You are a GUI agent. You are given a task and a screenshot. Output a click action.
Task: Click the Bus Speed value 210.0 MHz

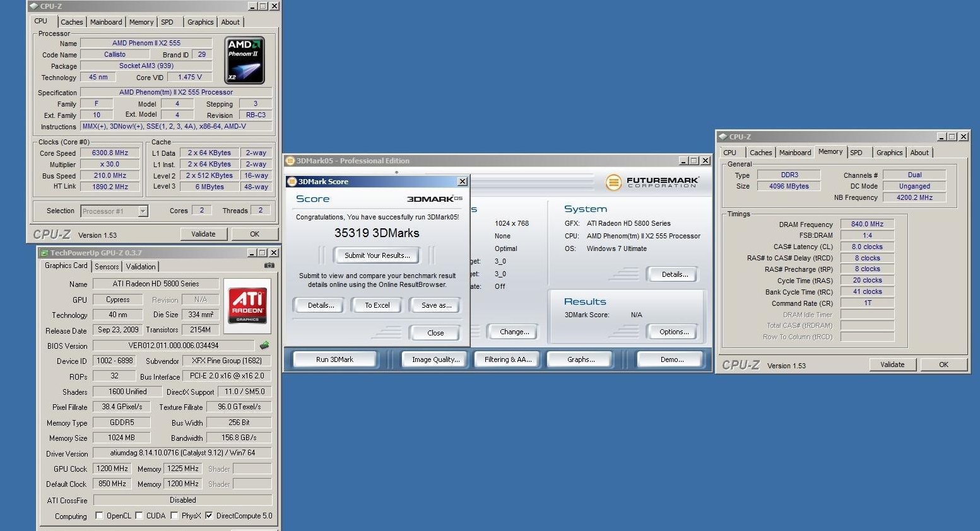pyautogui.click(x=110, y=175)
